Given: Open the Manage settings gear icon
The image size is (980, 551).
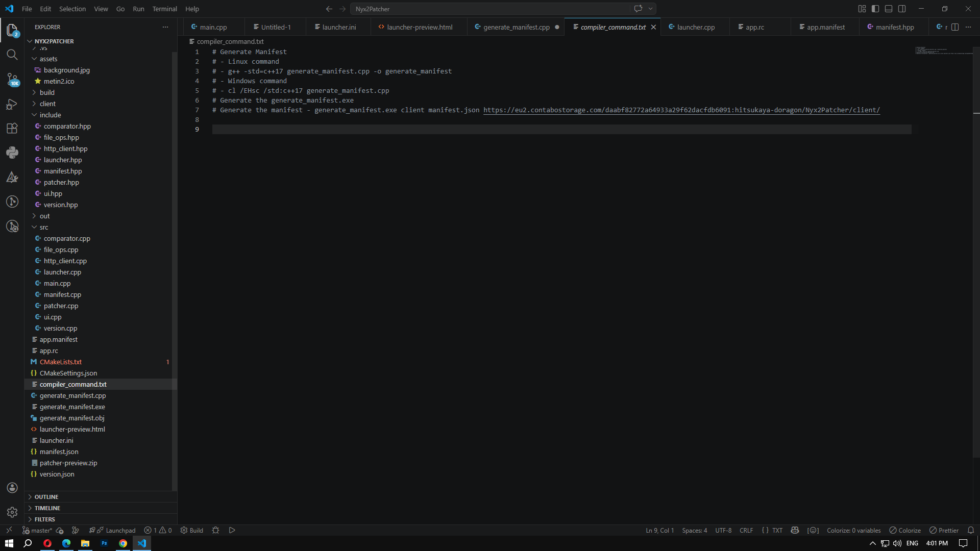Looking at the screenshot, I should click(x=12, y=512).
